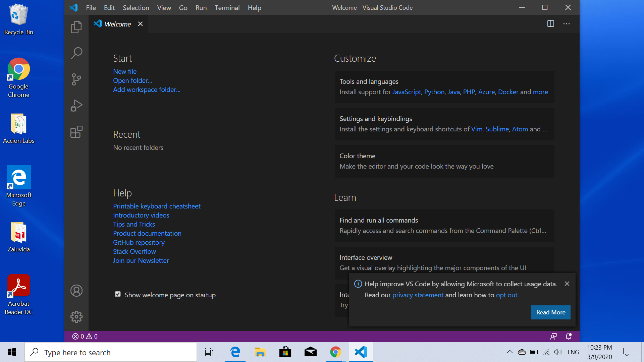Open the Accounts menu icon
Viewport: 644px width, 362px height.
[76, 291]
